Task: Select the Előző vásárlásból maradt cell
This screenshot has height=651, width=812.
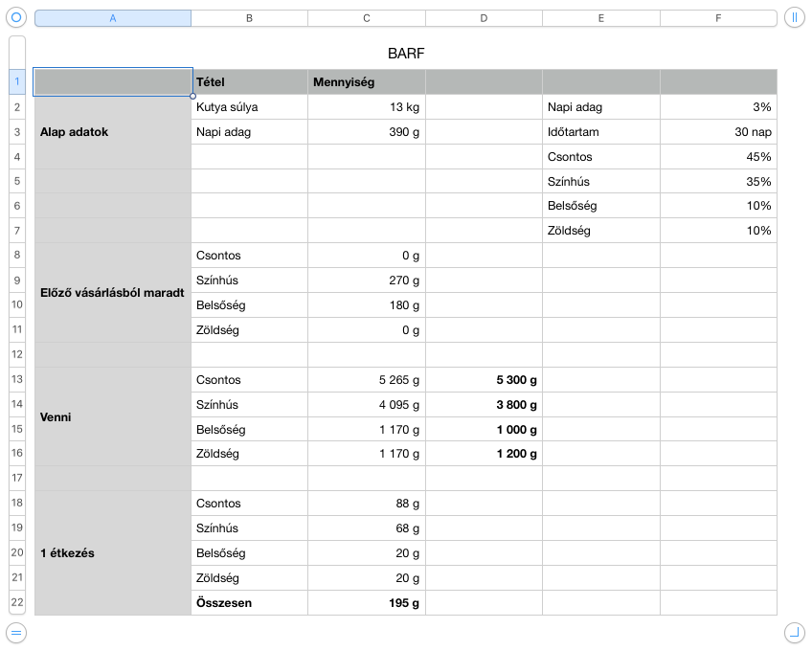Action: (113, 293)
